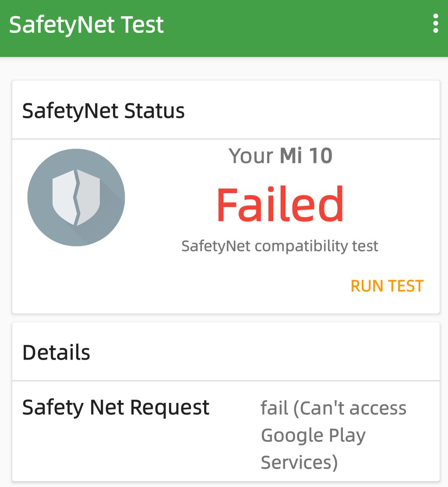This screenshot has width=448, height=487.
Task: Click the Safety Net Request label
Action: coord(116,408)
